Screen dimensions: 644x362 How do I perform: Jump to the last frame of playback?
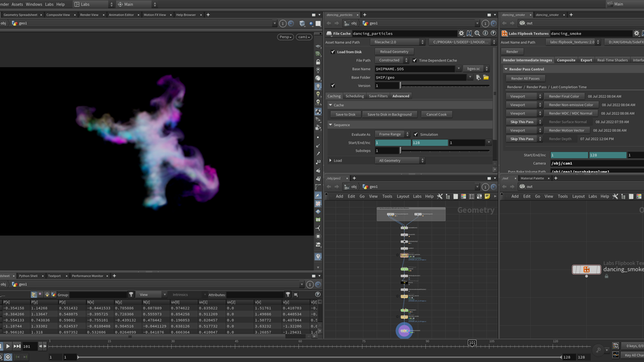[x=17, y=346]
